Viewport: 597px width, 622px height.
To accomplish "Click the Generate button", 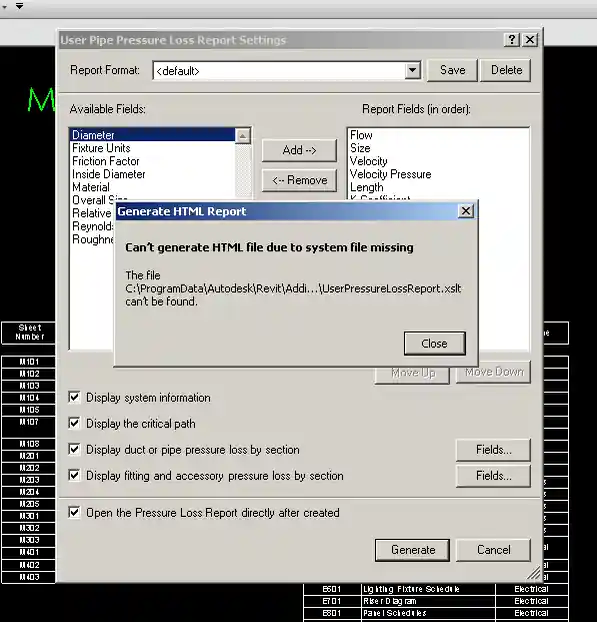I will coord(413,550).
